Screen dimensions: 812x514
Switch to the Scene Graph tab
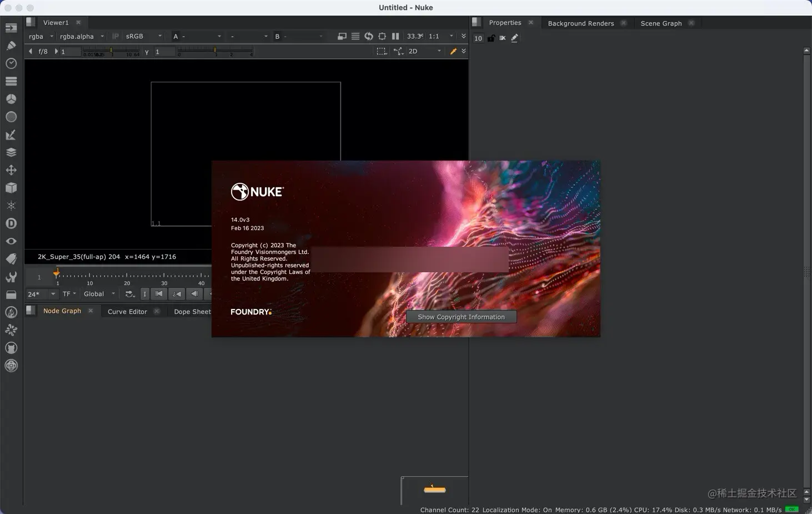(661, 23)
